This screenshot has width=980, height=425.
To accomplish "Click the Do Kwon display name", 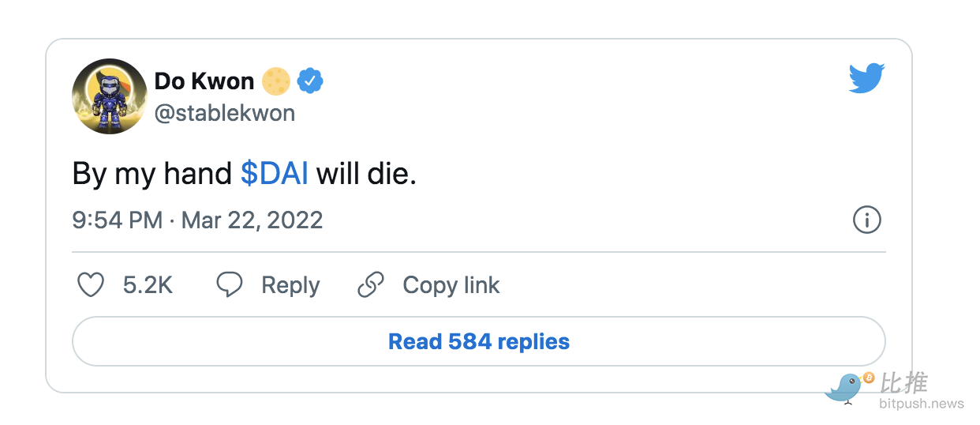I will pyautogui.click(x=204, y=81).
